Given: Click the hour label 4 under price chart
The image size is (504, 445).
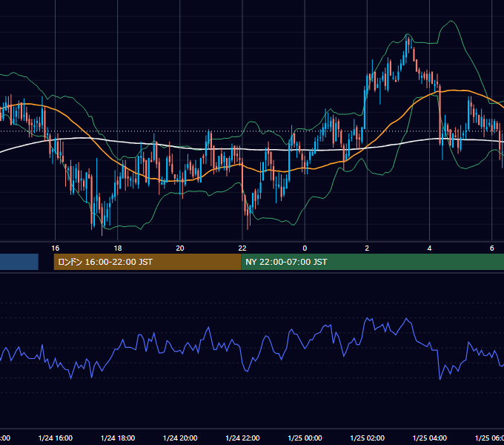Looking at the screenshot, I should pyautogui.click(x=429, y=248).
